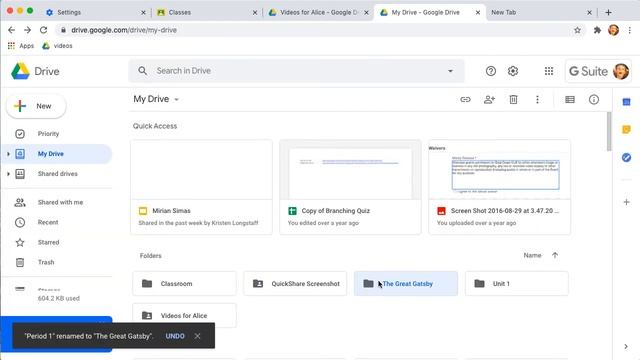
Task: Open the Google apps grid launcher
Action: pos(549,71)
